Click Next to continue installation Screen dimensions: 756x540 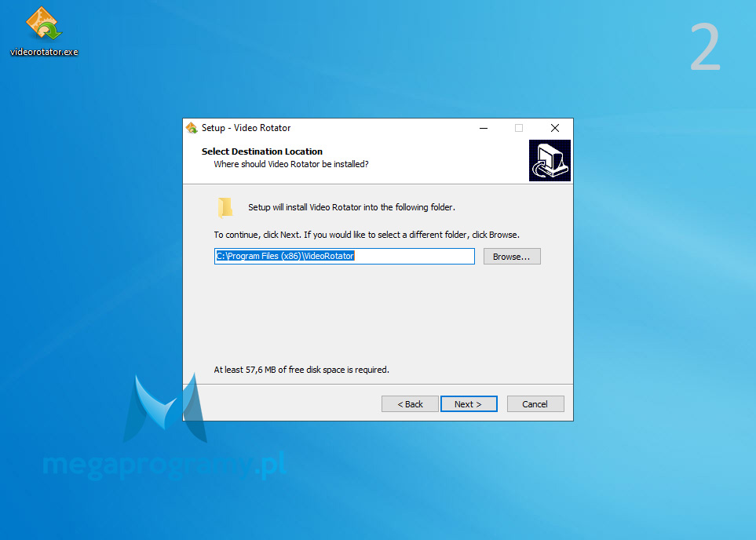(469, 404)
